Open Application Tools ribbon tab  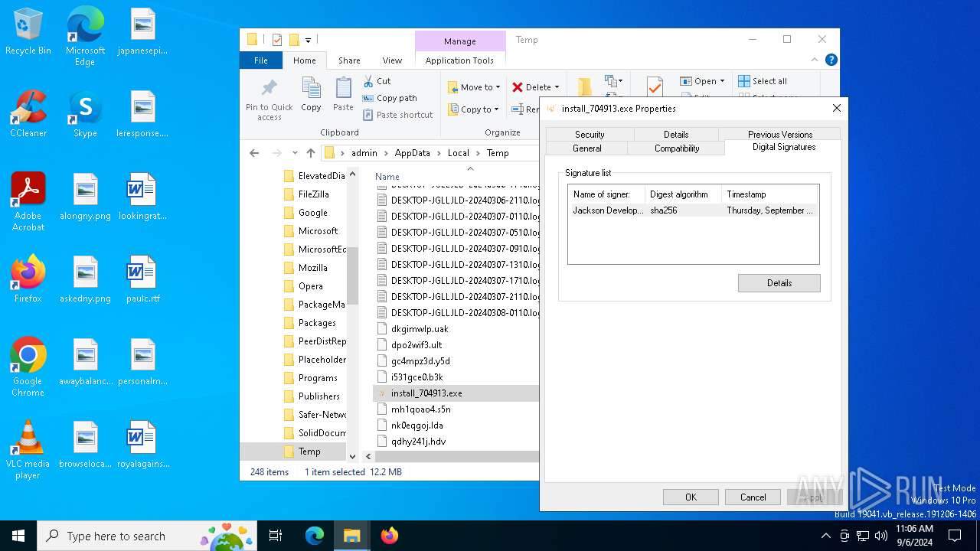459,60
